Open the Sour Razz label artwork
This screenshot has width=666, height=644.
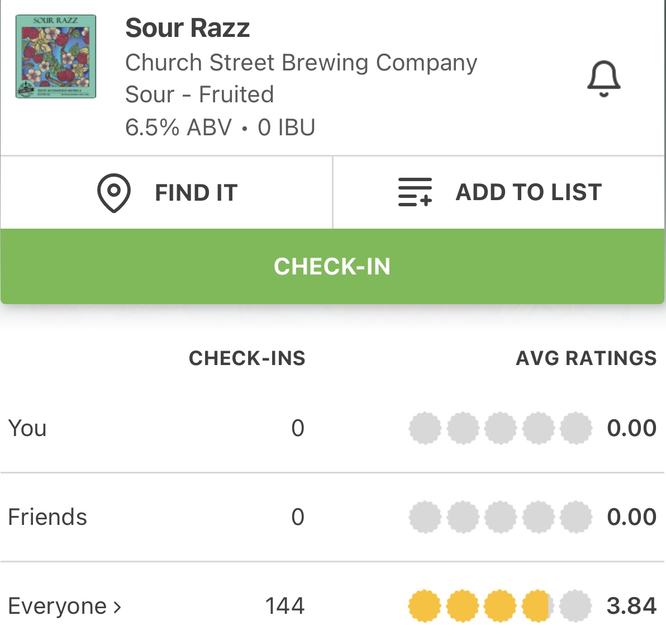point(56,56)
